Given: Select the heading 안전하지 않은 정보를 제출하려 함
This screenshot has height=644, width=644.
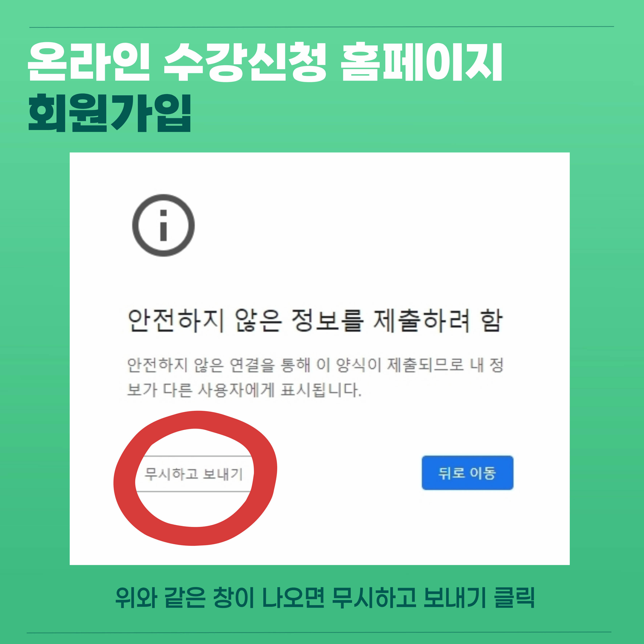Looking at the screenshot, I should click(x=315, y=320).
